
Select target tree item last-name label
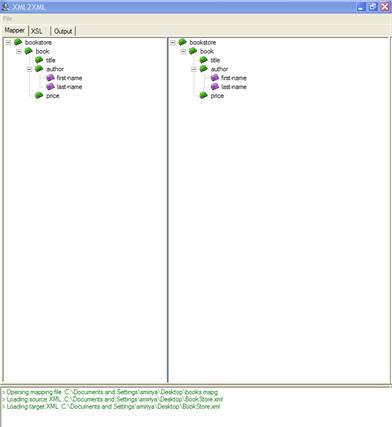tap(234, 87)
